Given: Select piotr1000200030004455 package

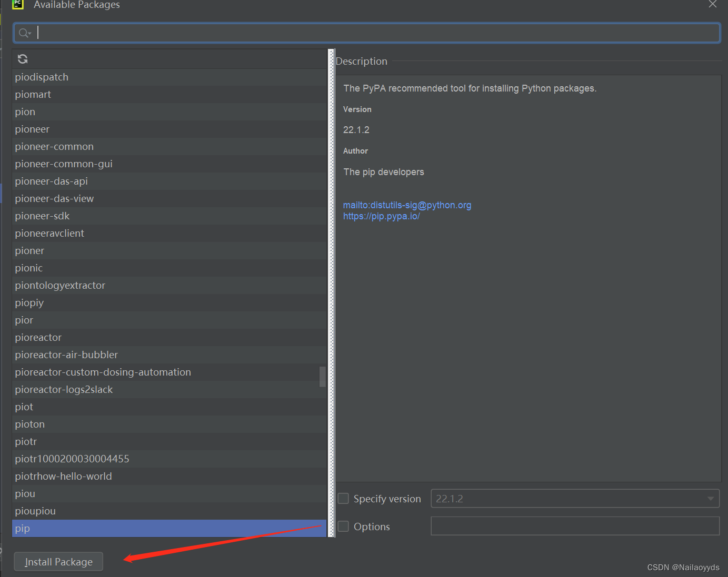Looking at the screenshot, I should [169, 459].
